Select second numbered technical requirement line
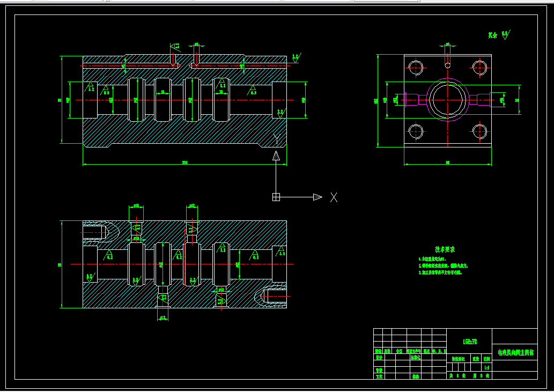The width and height of the screenshot is (554, 392). [x=443, y=265]
